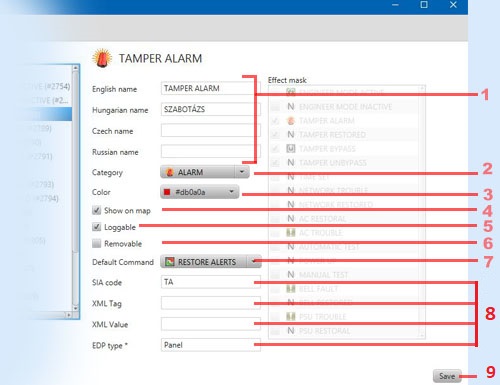Click the alarm icon in Category dropdown
This screenshot has width=500, height=385.
click(x=169, y=172)
